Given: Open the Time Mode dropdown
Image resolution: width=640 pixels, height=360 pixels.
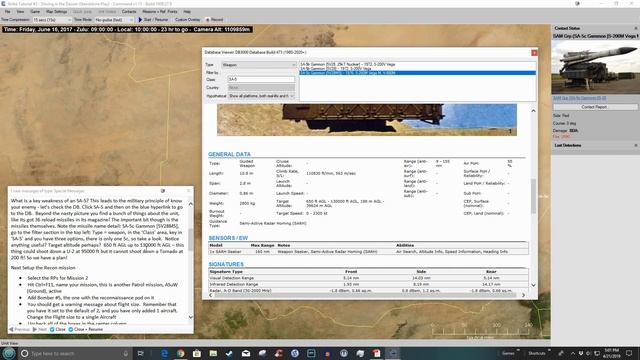Looking at the screenshot, I should [x=114, y=20].
